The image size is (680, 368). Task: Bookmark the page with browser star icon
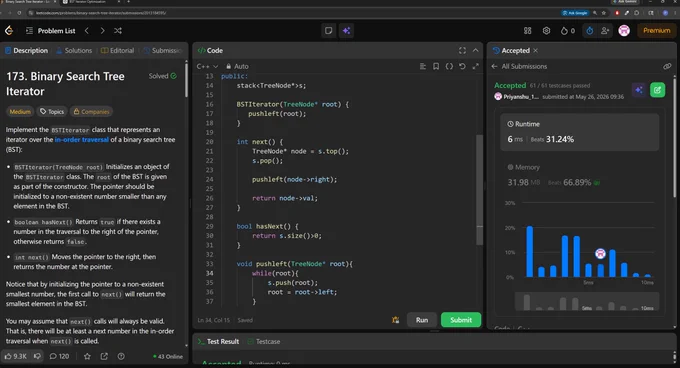pyautogui.click(x=604, y=13)
